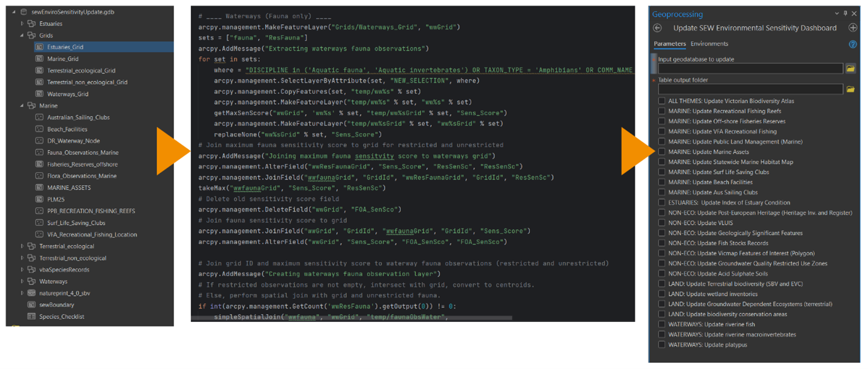Expand the Estuaries feature dataset
This screenshot has height=369, width=868.
[x=22, y=24]
